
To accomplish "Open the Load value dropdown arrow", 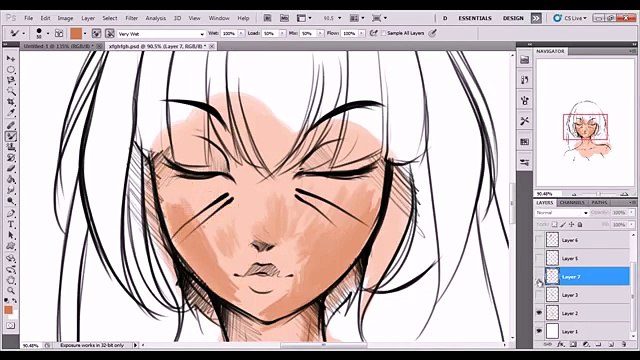I will (282, 33).
